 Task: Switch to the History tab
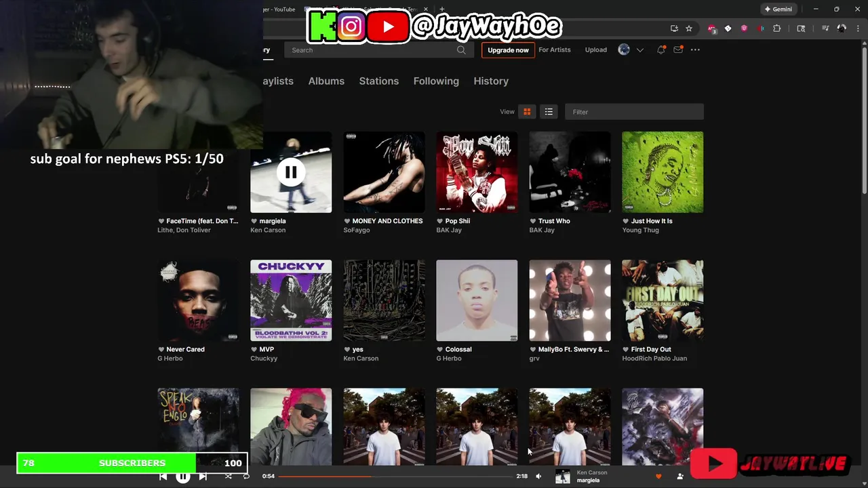(x=491, y=81)
